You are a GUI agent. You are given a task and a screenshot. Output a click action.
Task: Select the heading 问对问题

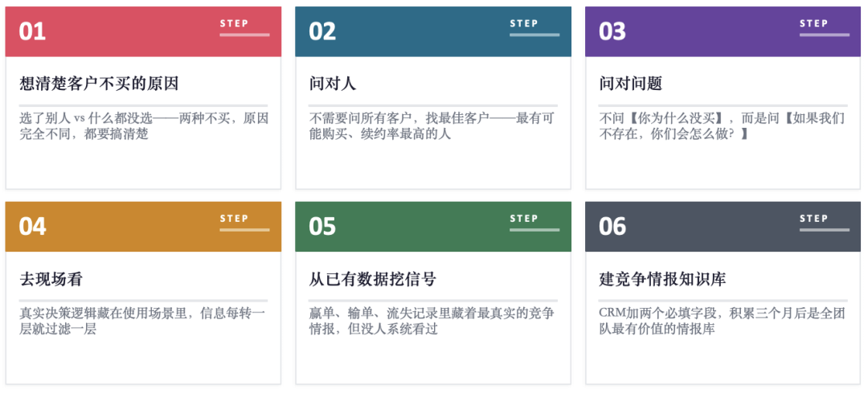click(x=631, y=84)
